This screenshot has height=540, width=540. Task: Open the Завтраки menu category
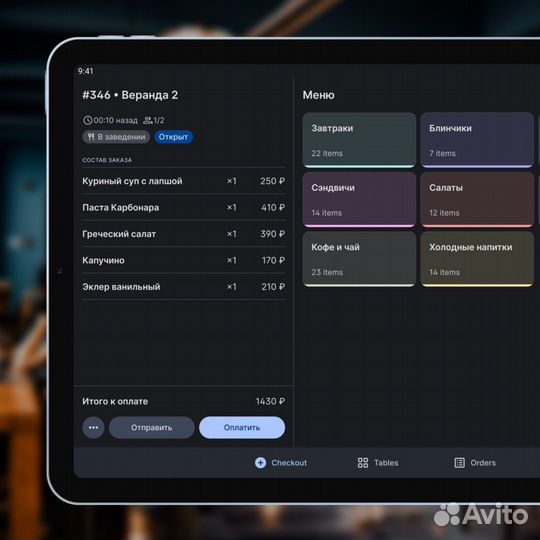pos(359,140)
